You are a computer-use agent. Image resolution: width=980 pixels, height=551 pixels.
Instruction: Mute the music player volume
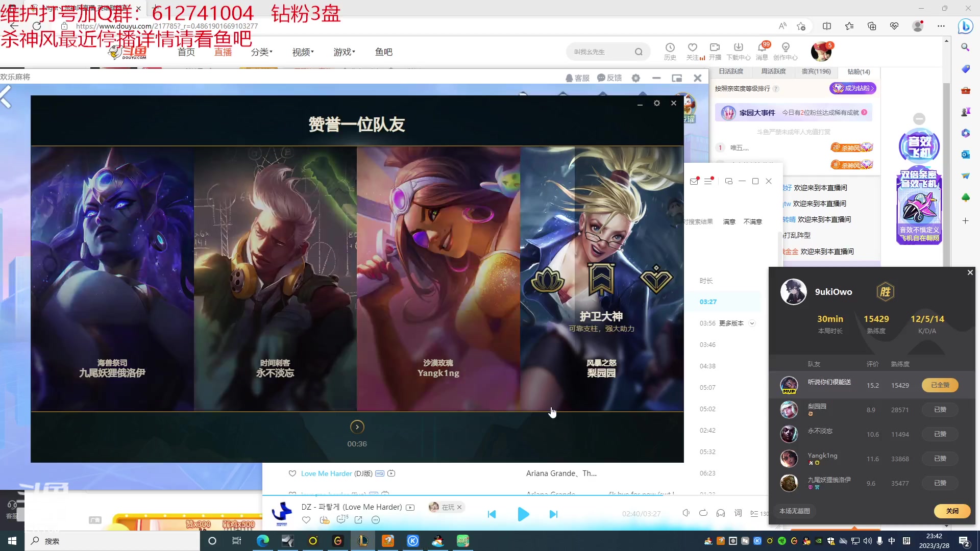(687, 513)
